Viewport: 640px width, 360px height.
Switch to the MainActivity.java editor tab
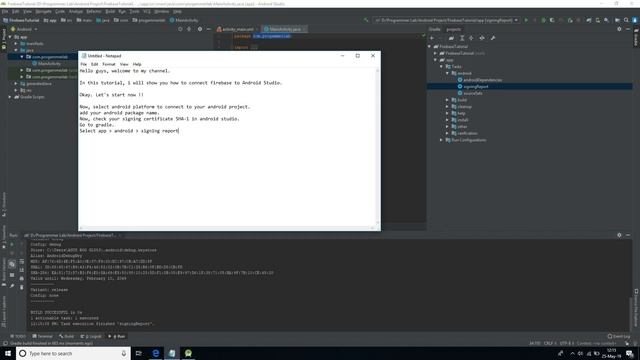[x=285, y=29]
